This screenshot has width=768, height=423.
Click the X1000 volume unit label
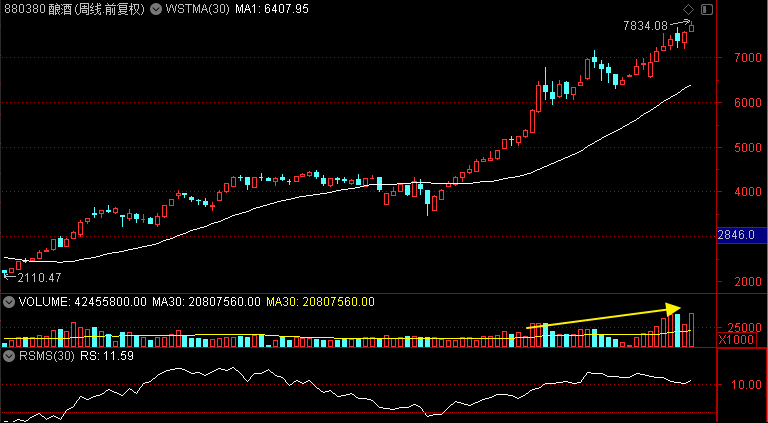pos(737,340)
